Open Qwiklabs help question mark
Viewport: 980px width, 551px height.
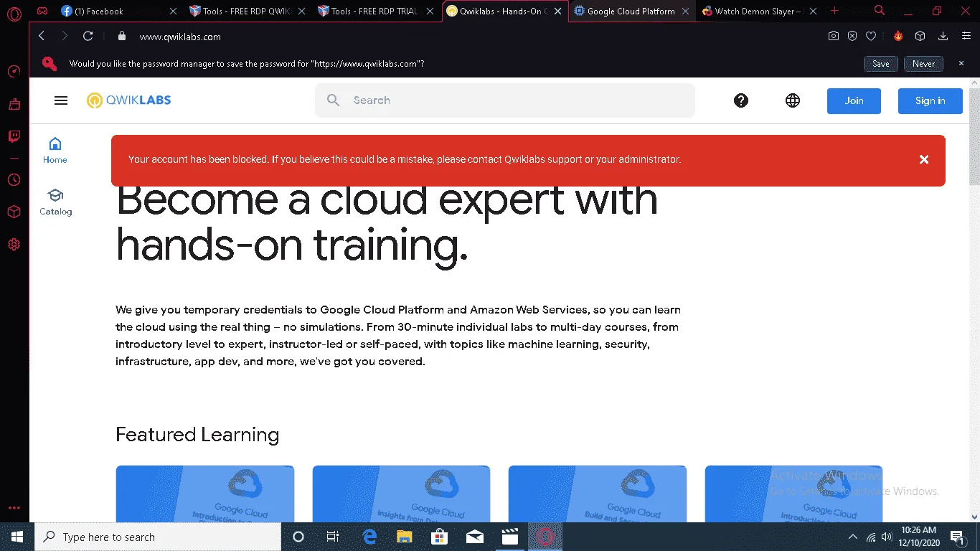(x=741, y=100)
